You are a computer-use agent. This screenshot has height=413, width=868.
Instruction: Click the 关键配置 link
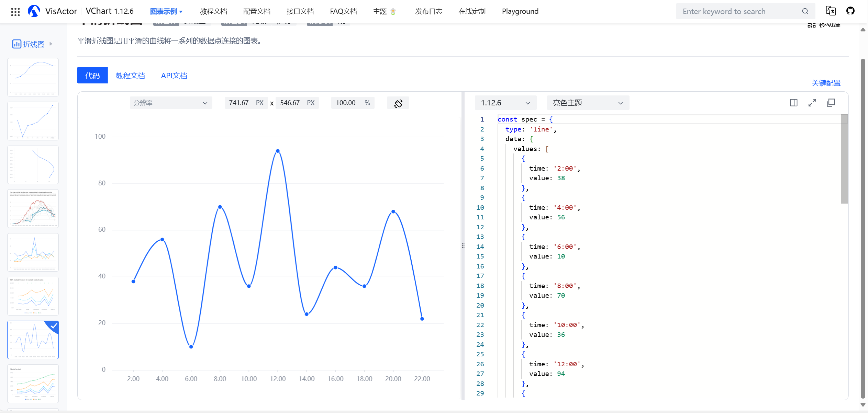pos(826,83)
